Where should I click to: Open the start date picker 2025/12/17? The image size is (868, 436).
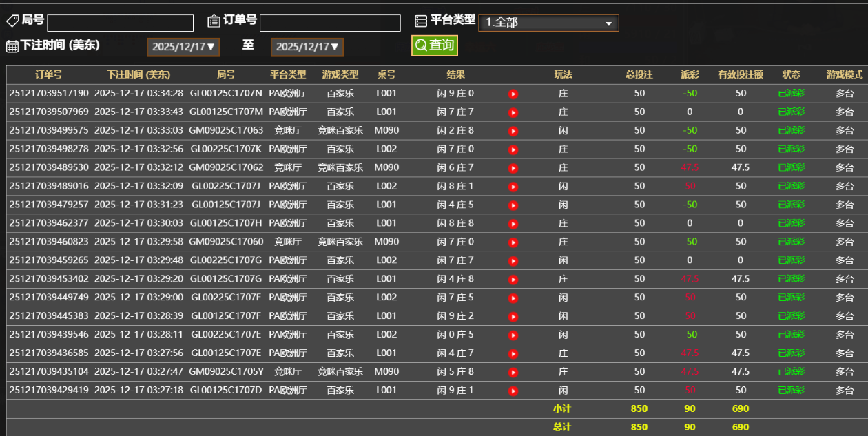183,47
